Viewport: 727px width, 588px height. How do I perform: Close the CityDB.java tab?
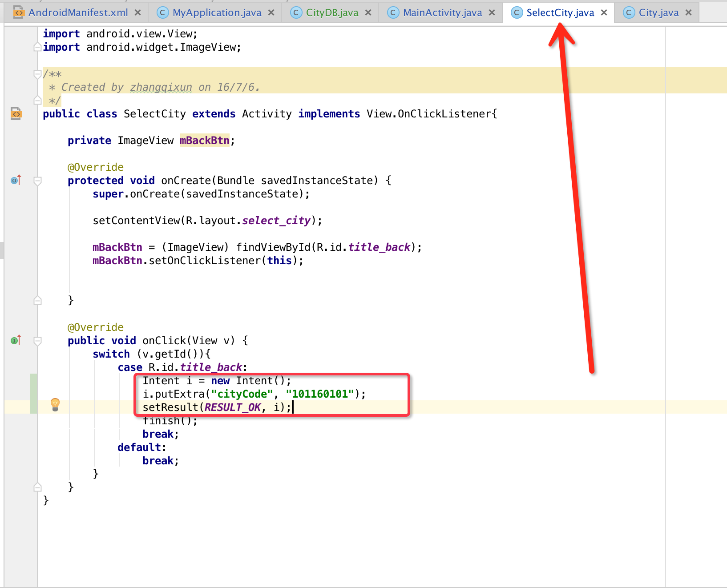point(368,12)
